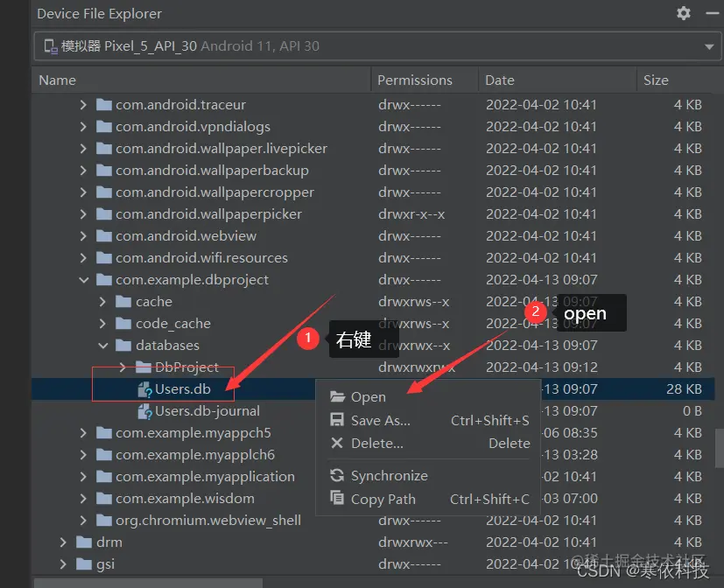The height and width of the screenshot is (588, 724).
Task: Click the com.example.myapplication folder icon
Action: [104, 477]
